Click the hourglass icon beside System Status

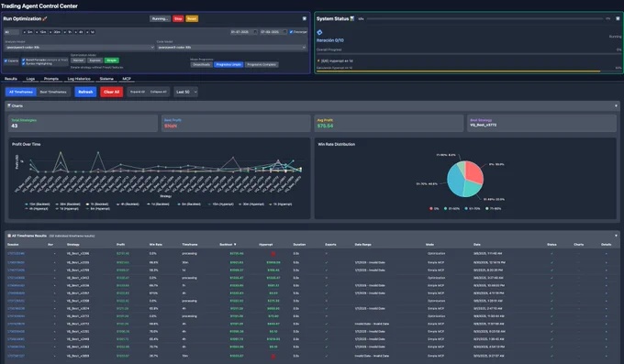click(x=352, y=18)
